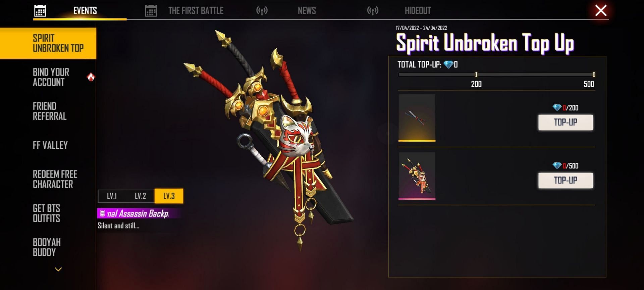644x290 pixels.
Task: Click the diamond icon next to Total Top-Up
Action: pyautogui.click(x=448, y=64)
